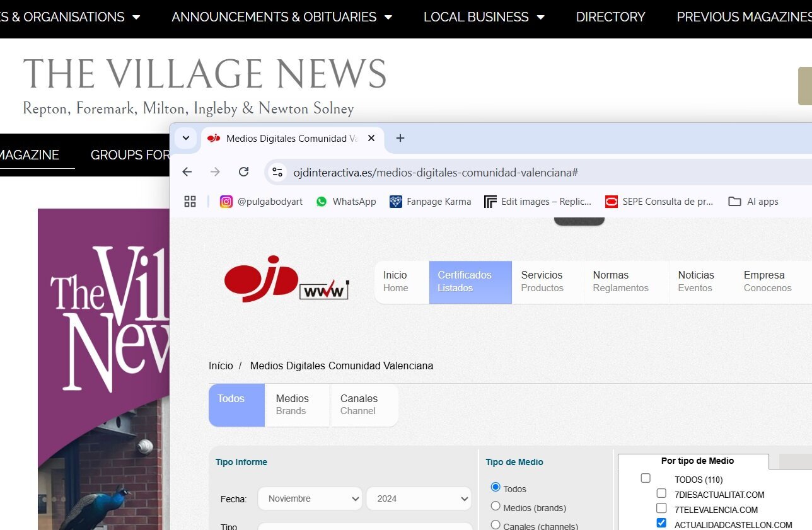The width and height of the screenshot is (812, 530).
Task: Open the AI apps bookmark folder
Action: (x=753, y=202)
